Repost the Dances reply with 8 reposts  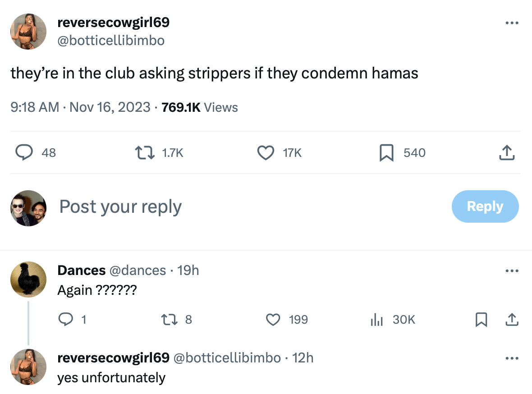click(x=168, y=320)
